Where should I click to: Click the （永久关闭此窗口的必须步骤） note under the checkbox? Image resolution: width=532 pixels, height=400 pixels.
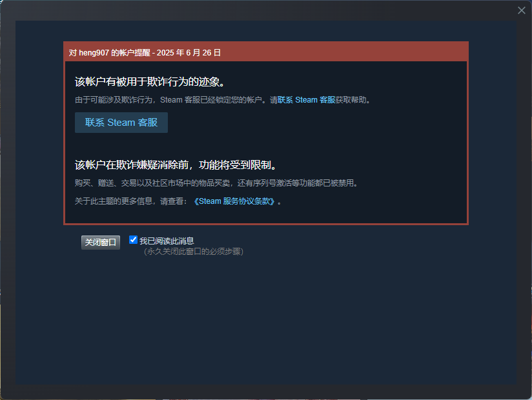(x=194, y=252)
